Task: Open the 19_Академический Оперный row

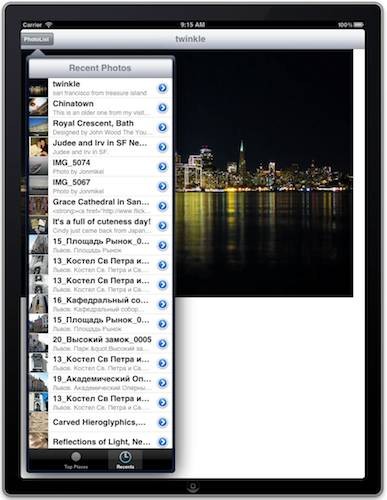Action: point(100,383)
